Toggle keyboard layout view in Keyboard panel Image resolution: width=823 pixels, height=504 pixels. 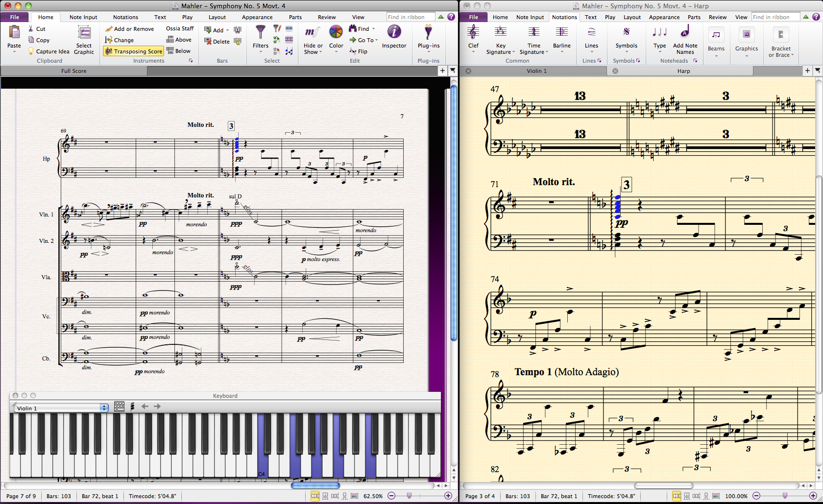tap(119, 407)
